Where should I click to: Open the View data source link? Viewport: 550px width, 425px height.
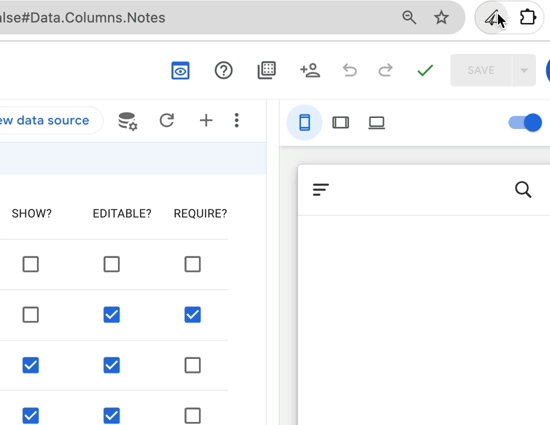pyautogui.click(x=44, y=120)
